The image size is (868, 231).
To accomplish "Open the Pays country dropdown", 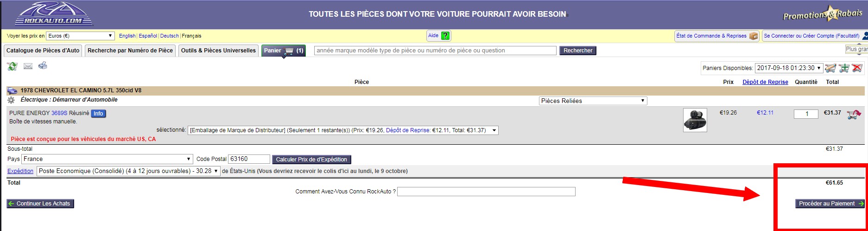I will tap(107, 159).
